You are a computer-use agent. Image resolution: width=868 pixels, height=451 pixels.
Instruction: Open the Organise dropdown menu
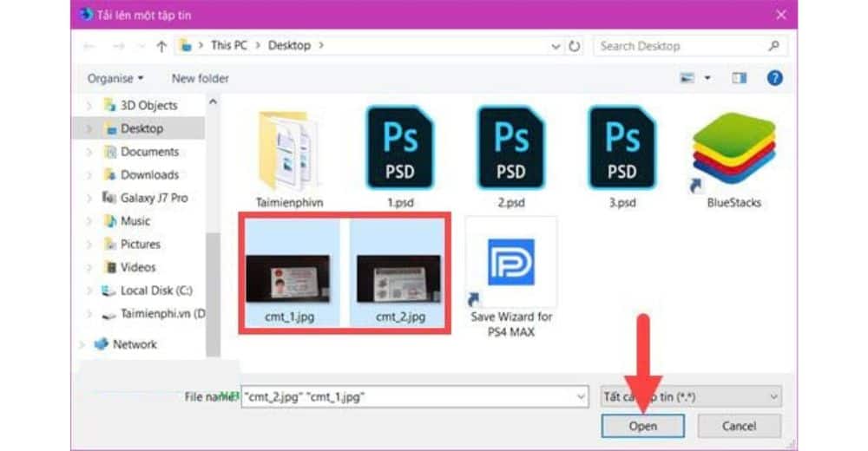click(x=115, y=78)
